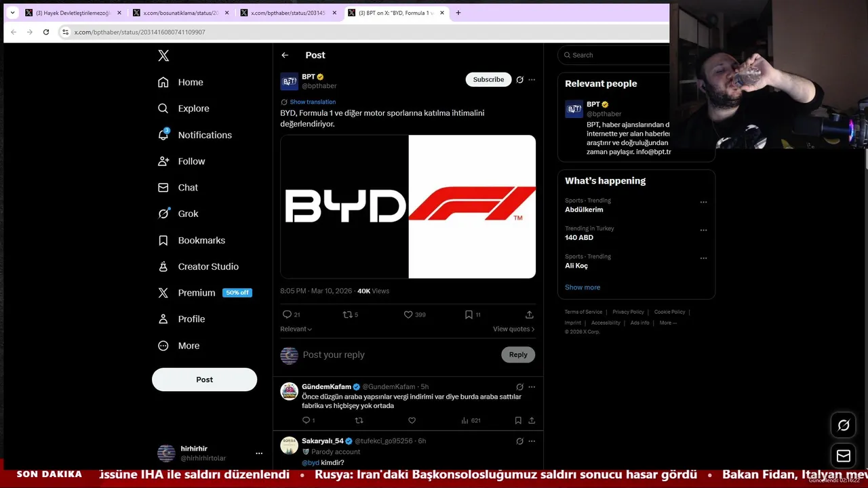Open the tab search dropdown

point(12,13)
